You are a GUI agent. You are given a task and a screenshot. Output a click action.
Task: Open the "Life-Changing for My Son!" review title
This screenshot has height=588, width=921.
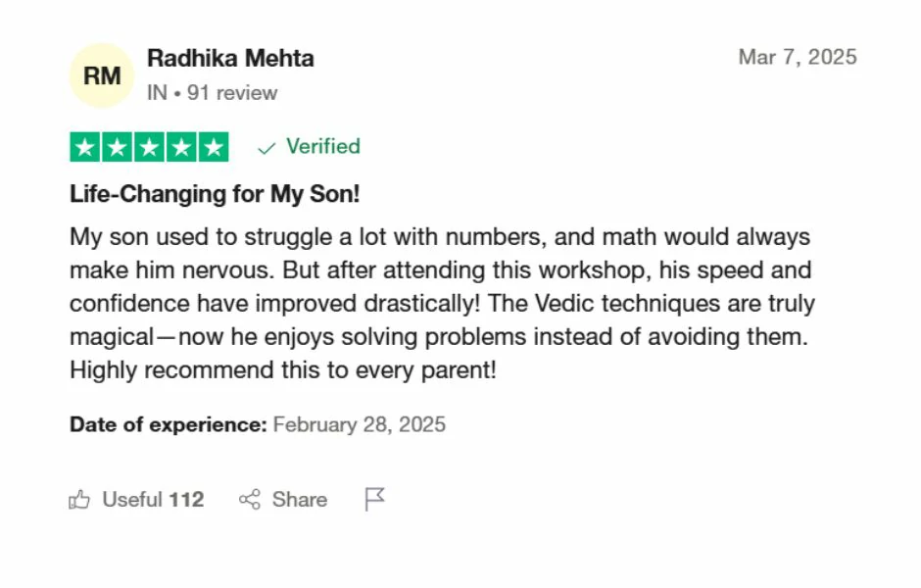point(215,194)
